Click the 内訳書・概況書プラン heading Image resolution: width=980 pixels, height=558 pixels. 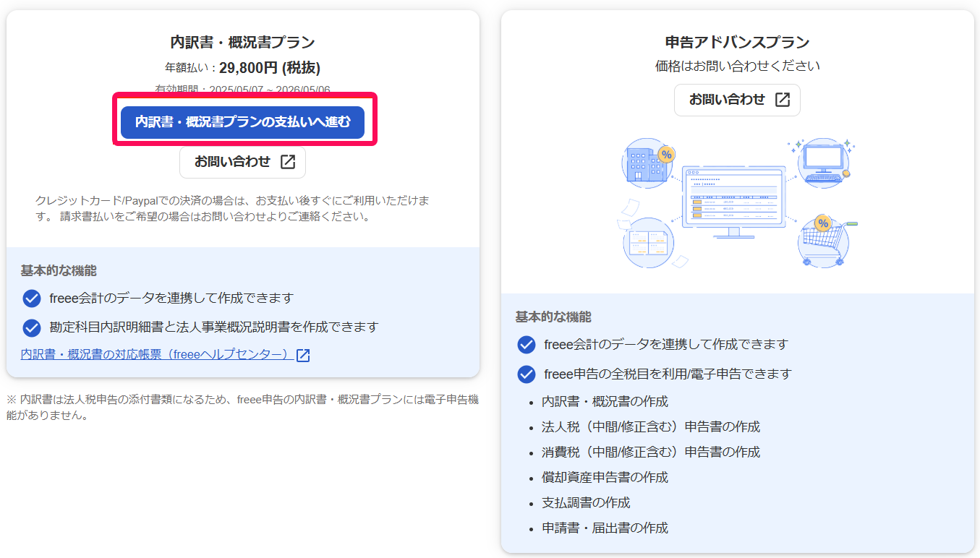(242, 43)
